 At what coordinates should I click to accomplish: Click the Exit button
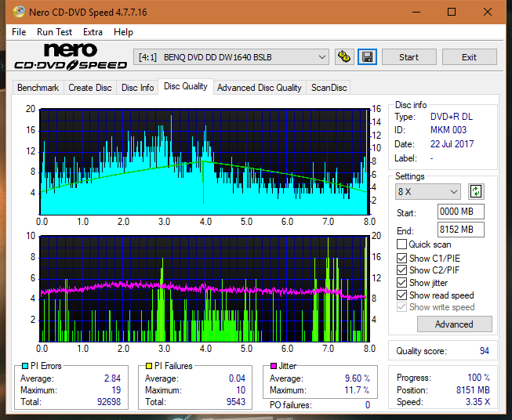tap(469, 57)
